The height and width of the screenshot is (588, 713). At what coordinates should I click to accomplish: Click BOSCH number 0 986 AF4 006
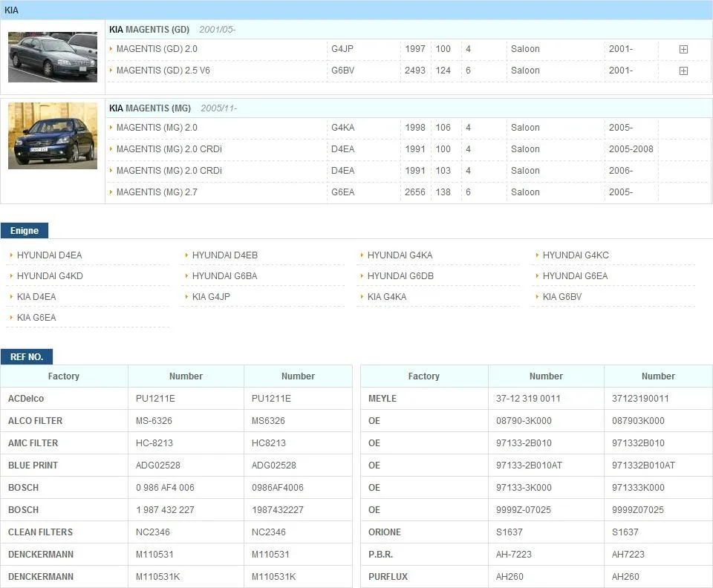[x=165, y=488]
